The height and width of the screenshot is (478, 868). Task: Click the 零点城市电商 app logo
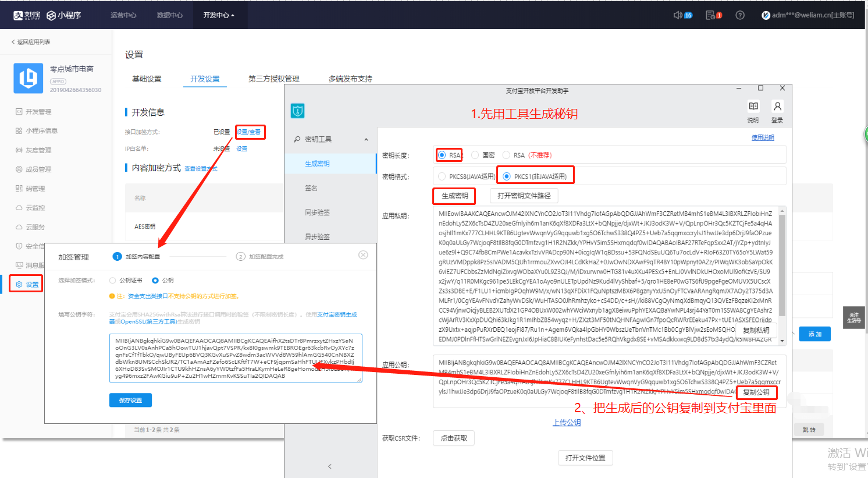(28, 78)
